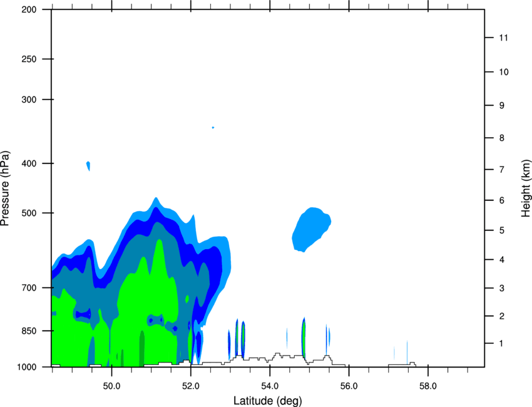Click height tick label 3

pyautogui.click(x=502, y=288)
